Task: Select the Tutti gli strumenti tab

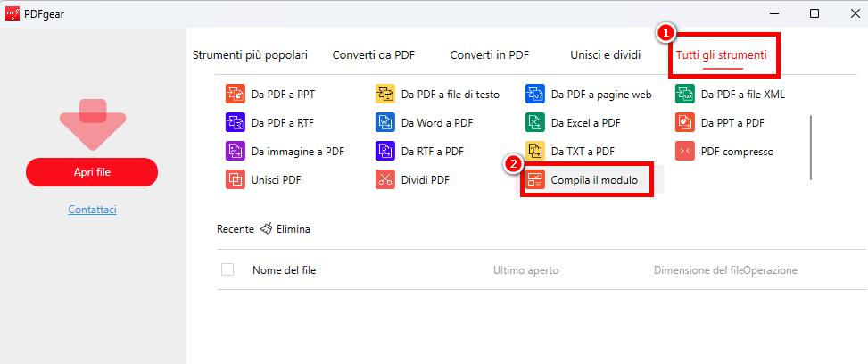Action: (721, 54)
